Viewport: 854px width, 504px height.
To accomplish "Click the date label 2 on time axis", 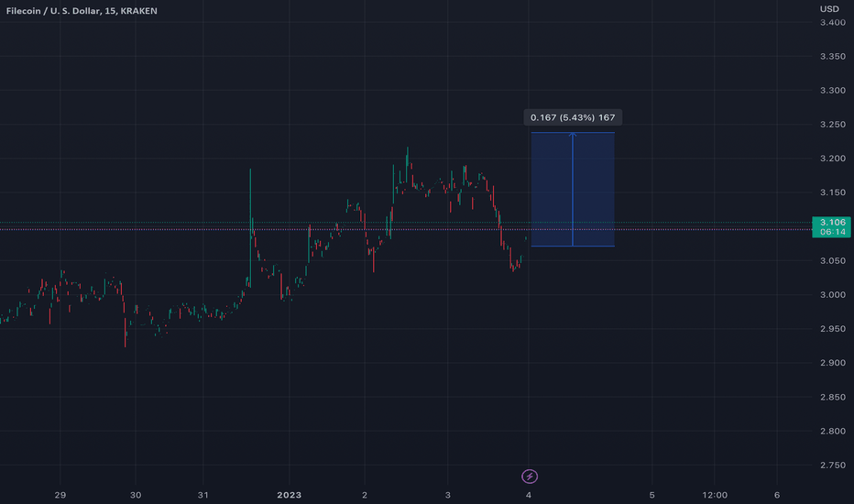I will pos(365,495).
